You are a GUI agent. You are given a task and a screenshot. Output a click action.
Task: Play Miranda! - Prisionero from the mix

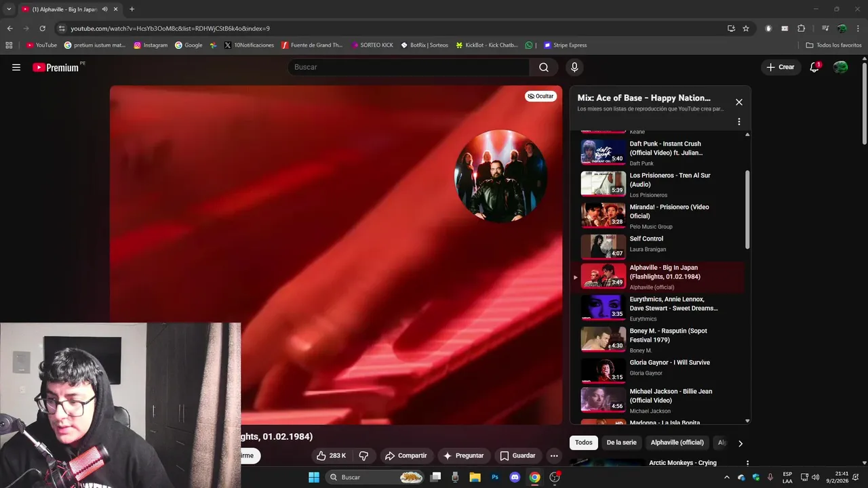(658, 216)
